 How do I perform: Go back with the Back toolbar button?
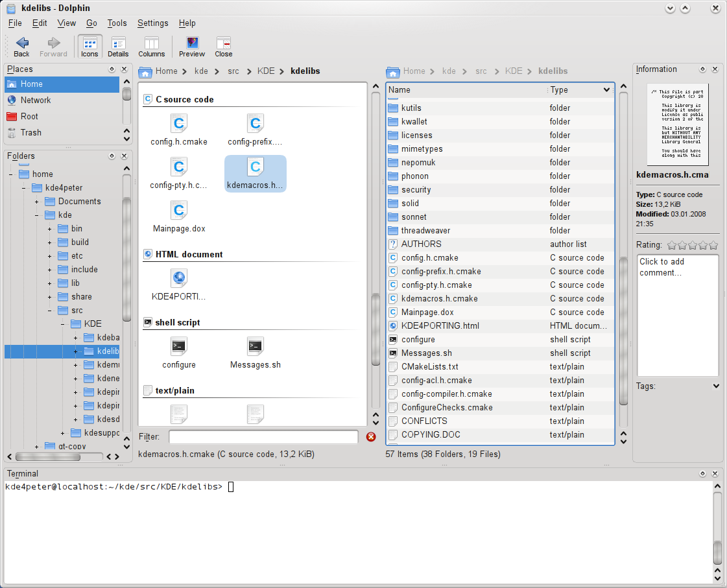pos(22,47)
